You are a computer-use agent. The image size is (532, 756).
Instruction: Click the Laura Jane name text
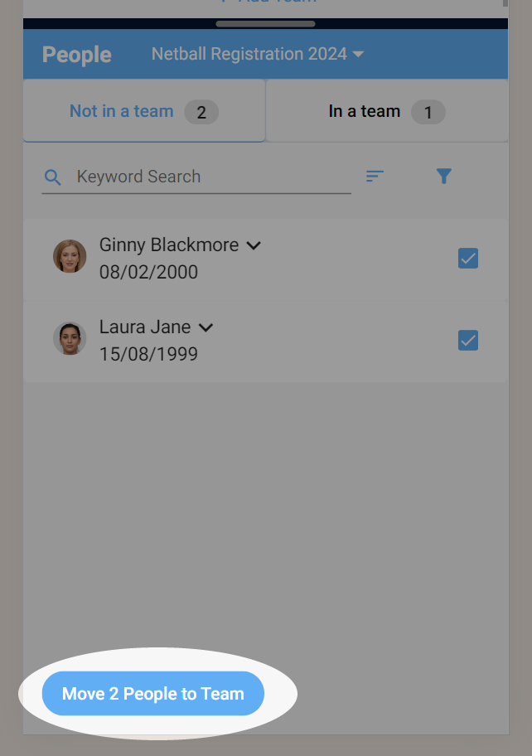(x=145, y=327)
